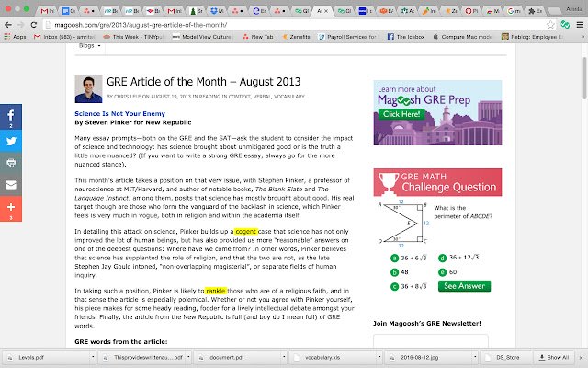Open downloaded DS_Store file
The height and width of the screenshot is (368, 588).
tap(505, 358)
